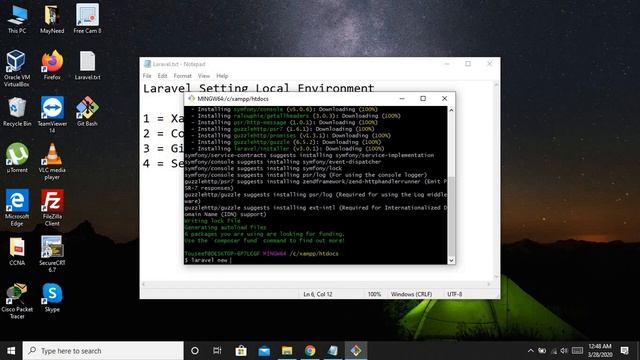Open File menu in Notepad
The height and width of the screenshot is (360, 640).
click(x=147, y=76)
